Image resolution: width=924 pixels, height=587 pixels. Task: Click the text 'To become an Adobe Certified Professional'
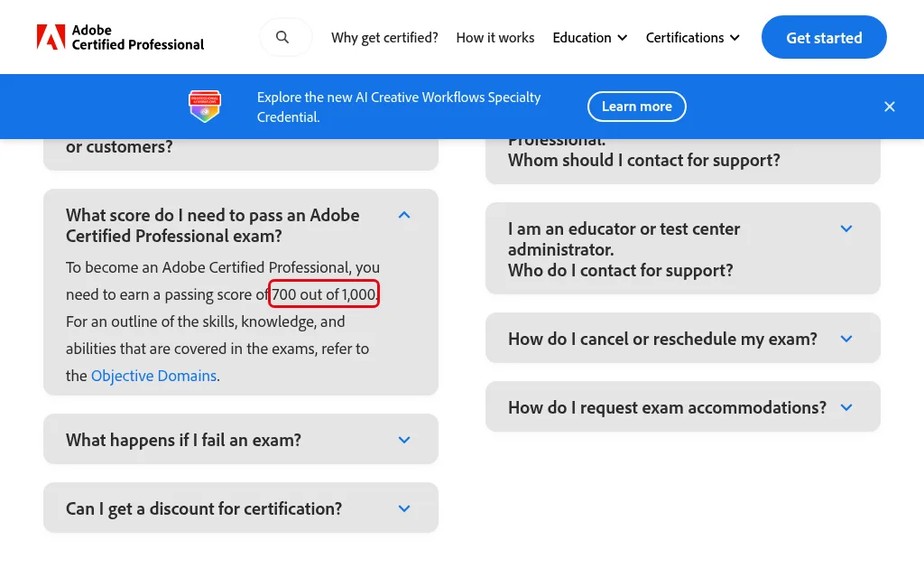(208, 267)
